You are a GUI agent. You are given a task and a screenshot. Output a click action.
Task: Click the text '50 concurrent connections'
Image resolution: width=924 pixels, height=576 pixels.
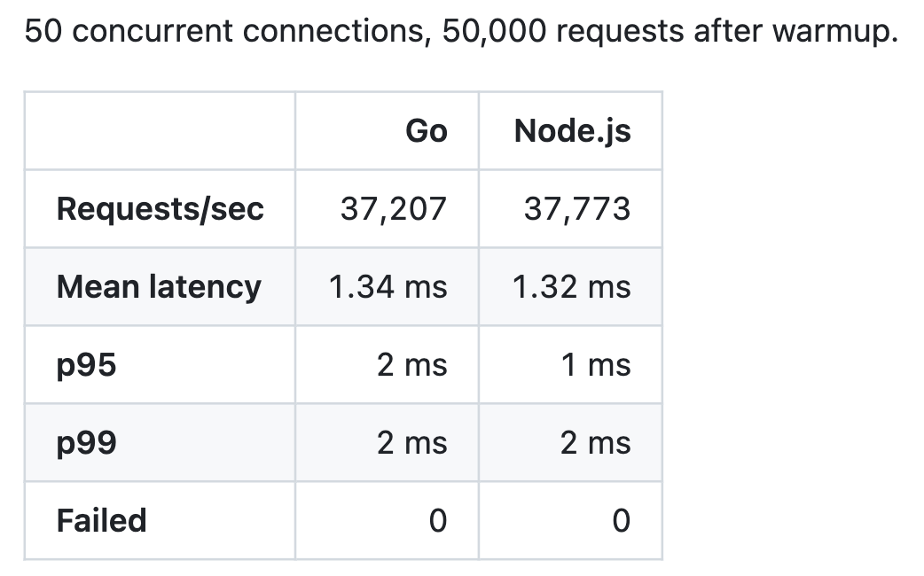[224, 31]
